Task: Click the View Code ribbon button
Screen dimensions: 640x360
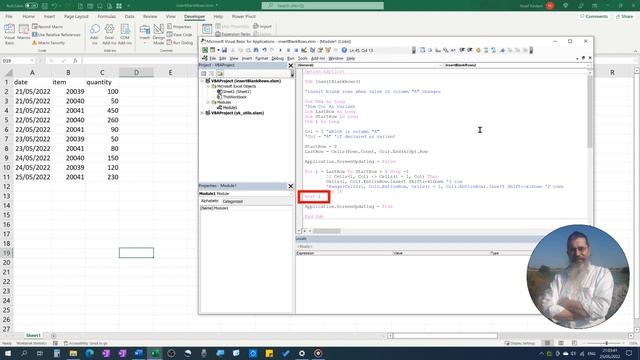Action: (180, 35)
